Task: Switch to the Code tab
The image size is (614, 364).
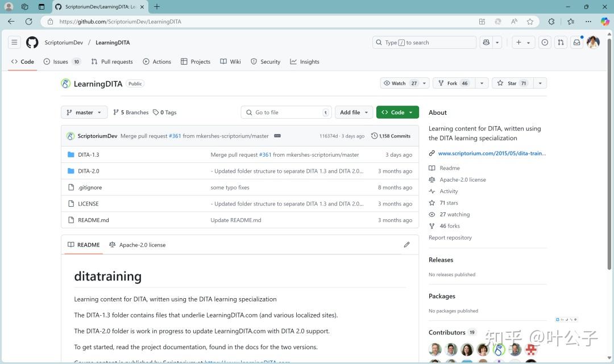Action: [23, 62]
